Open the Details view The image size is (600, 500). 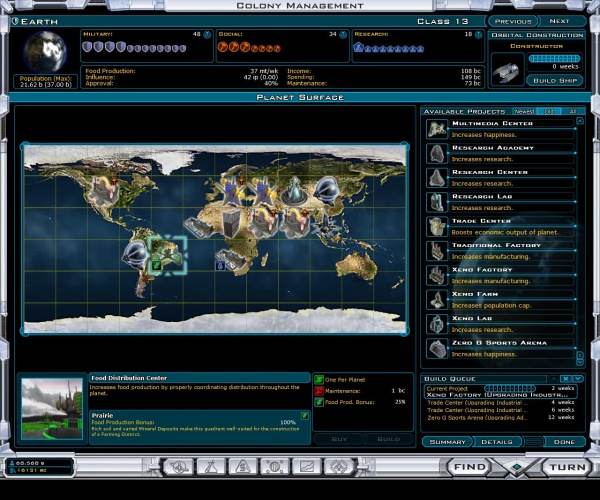click(x=497, y=442)
